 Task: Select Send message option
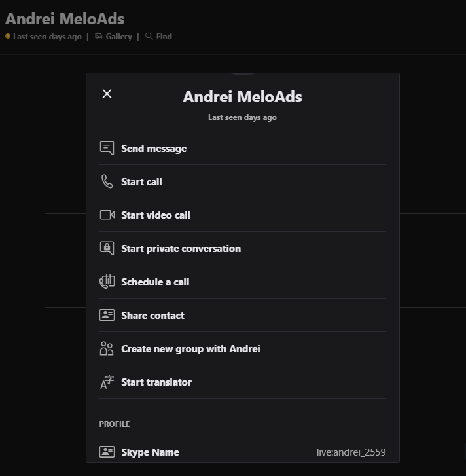pyautogui.click(x=154, y=149)
